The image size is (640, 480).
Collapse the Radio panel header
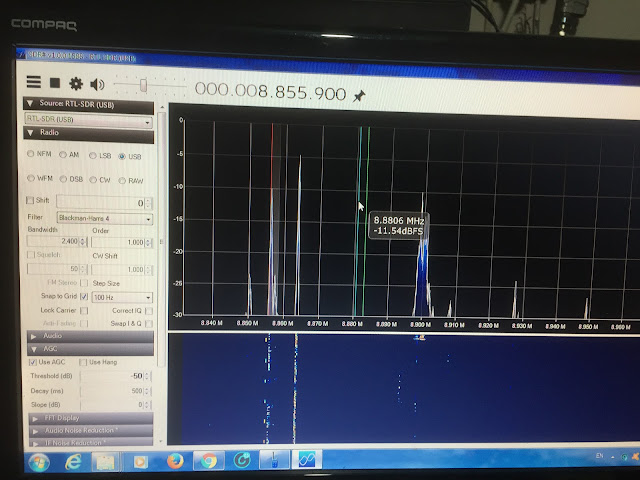pyautogui.click(x=88, y=133)
